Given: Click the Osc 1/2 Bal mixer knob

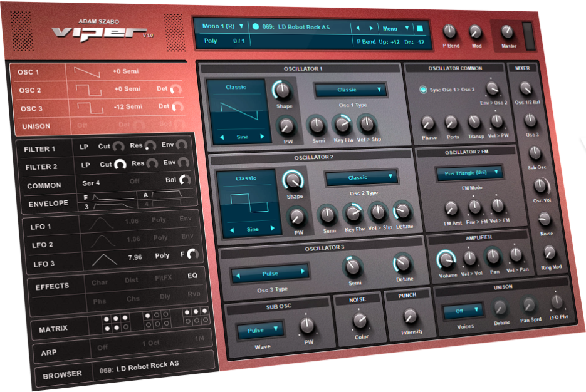Looking at the screenshot, I should tap(526, 88).
